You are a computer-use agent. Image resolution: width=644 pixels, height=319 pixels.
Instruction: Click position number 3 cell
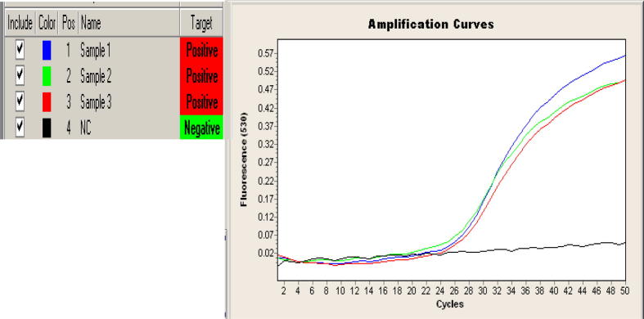click(69, 101)
